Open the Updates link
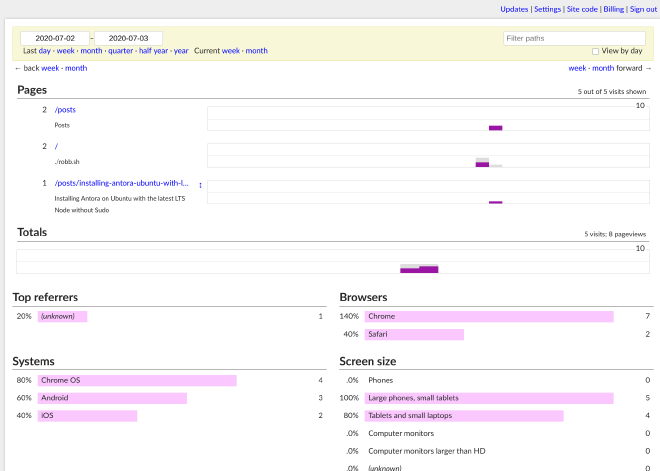This screenshot has width=660, height=471. 514,9
